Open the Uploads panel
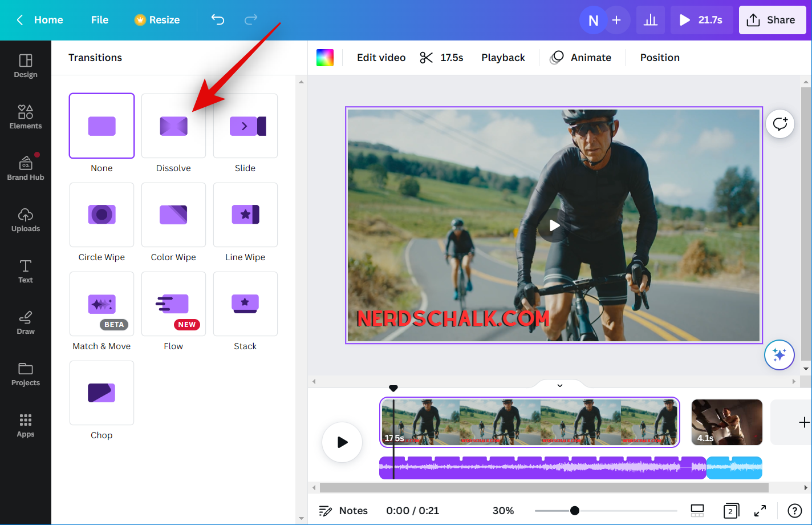Screen dimensions: 812x525 pos(26,220)
